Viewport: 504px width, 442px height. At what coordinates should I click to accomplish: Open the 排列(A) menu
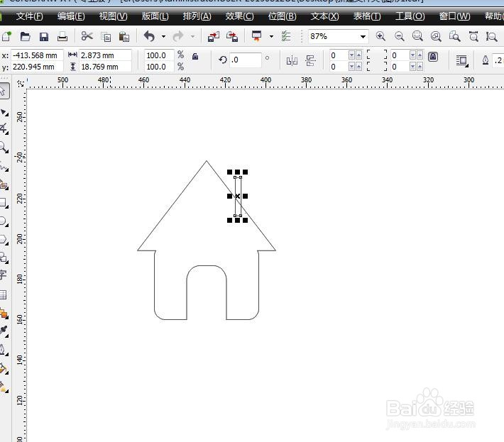coord(197,16)
